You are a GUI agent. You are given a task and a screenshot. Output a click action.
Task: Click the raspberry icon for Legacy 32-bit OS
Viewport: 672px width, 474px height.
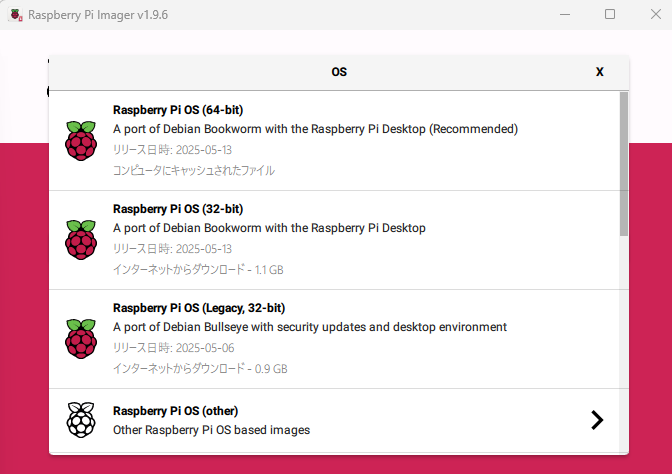tap(80, 339)
